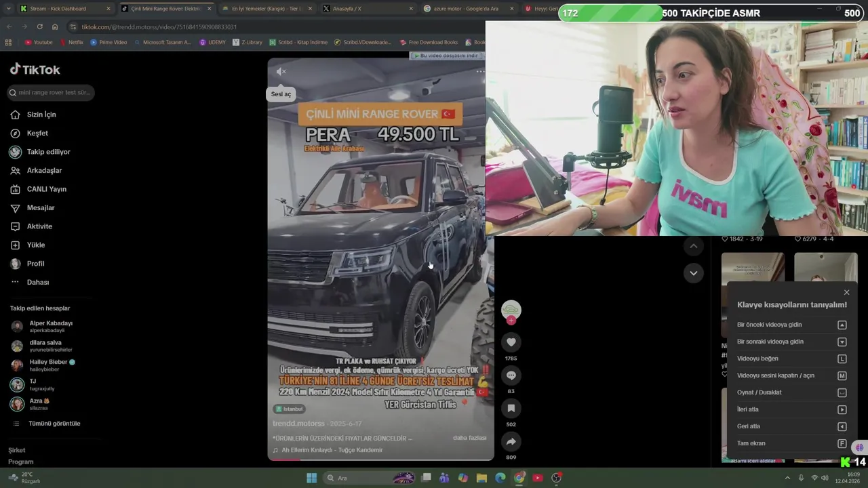Open Prime Video bookmark
The image size is (868, 488).
click(108, 42)
